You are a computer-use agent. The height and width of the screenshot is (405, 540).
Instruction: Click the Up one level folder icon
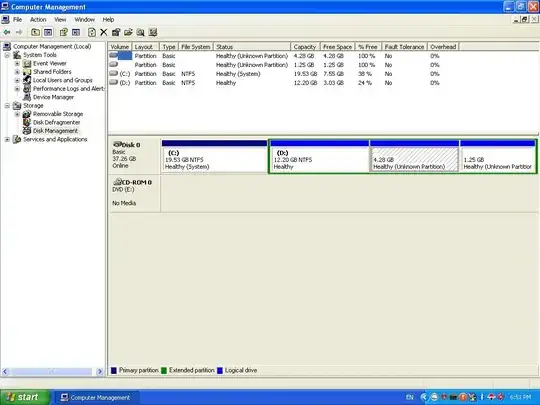coord(35,32)
